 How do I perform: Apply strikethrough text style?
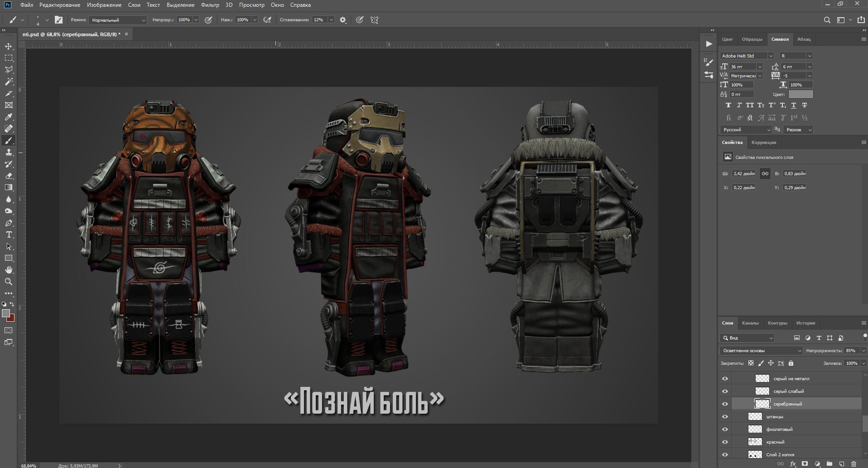pyautogui.click(x=804, y=105)
